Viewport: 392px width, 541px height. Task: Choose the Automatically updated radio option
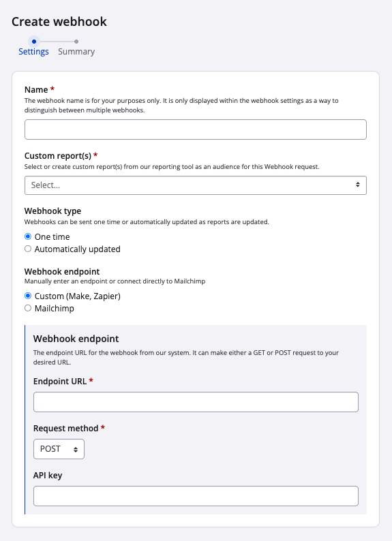click(28, 249)
